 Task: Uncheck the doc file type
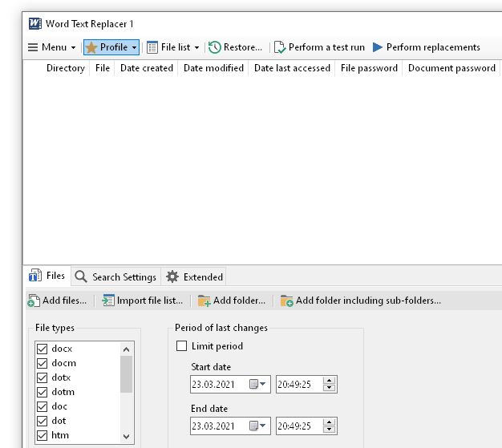click(x=43, y=406)
